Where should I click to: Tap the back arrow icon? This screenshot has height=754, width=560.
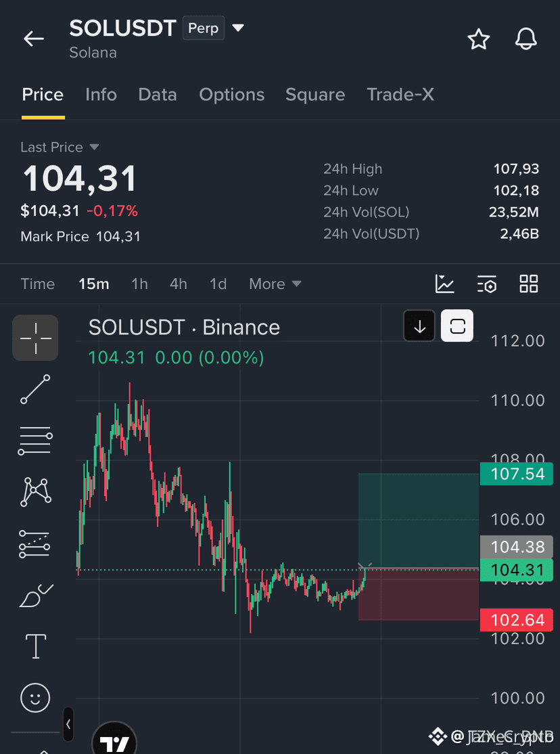point(34,39)
